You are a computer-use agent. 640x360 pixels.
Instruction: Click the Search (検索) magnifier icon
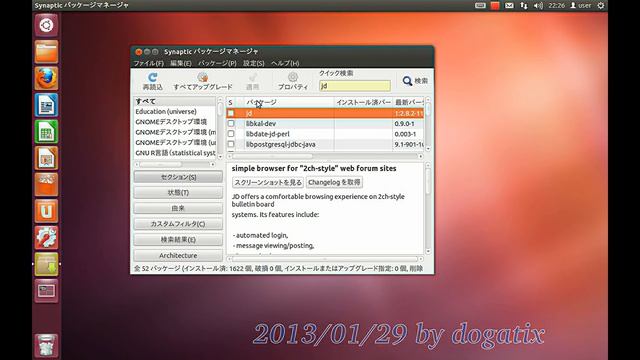coord(407,81)
